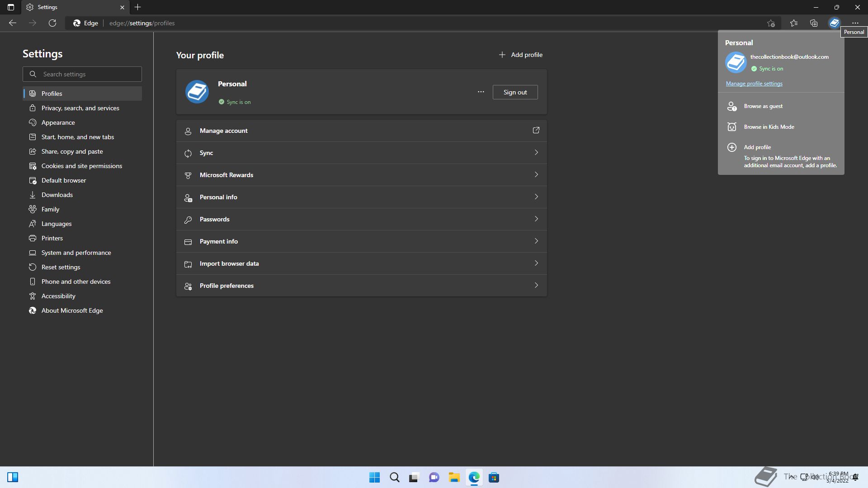The height and width of the screenshot is (488, 868).
Task: Click the Microsoft Rewards trophy icon
Action: click(188, 176)
